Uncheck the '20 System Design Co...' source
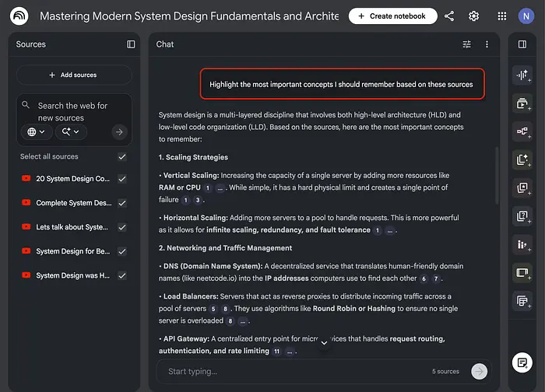The width and height of the screenshot is (545, 392). pyautogui.click(x=122, y=179)
